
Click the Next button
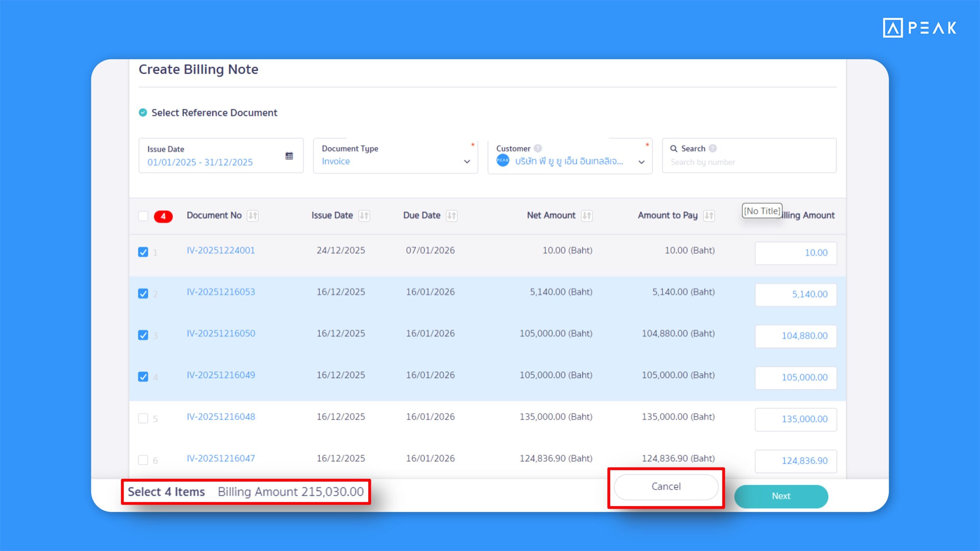pos(781,496)
